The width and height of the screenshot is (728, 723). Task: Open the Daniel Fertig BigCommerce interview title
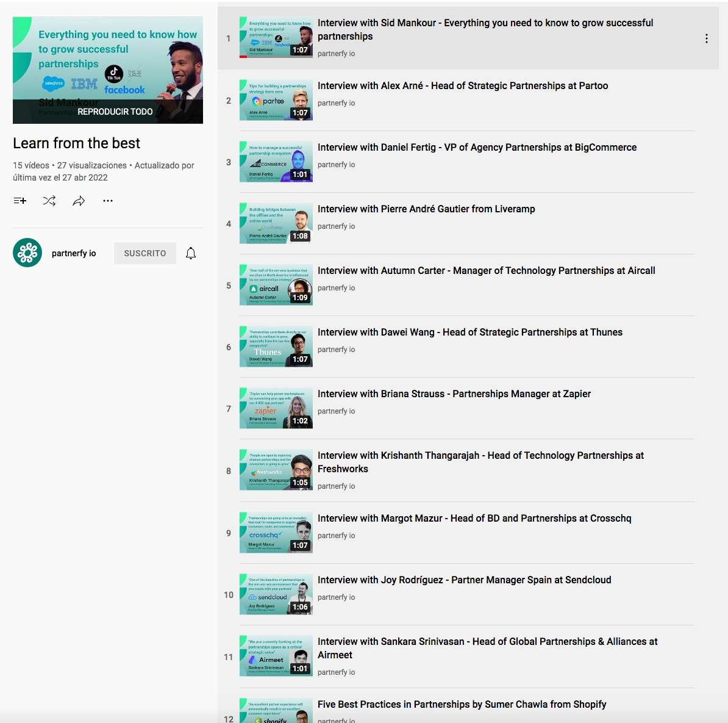click(477, 147)
